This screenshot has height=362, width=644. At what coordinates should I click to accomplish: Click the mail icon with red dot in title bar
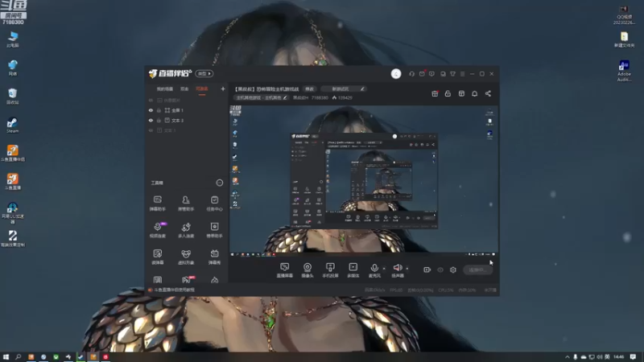point(422,73)
